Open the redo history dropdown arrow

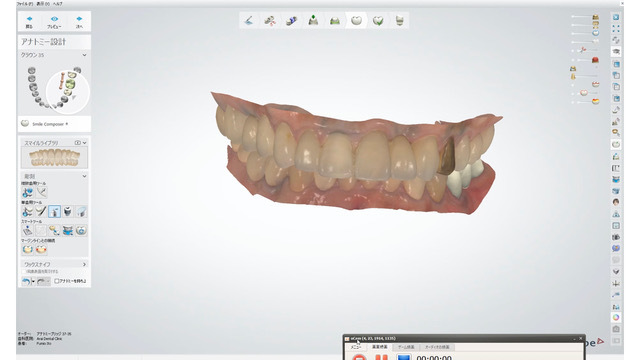(48, 281)
